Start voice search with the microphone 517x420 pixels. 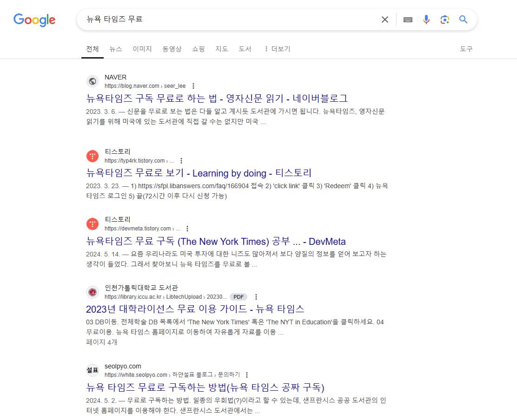(426, 20)
